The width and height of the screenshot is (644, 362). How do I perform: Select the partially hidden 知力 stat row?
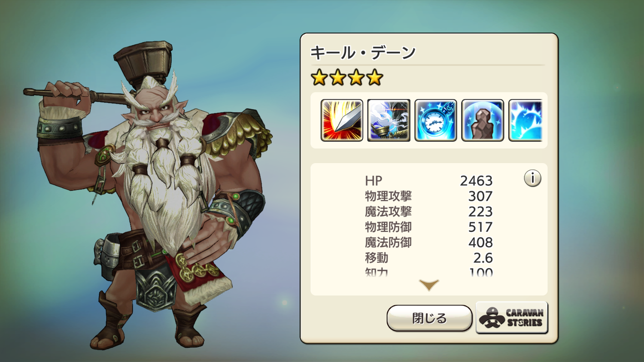tap(429, 272)
